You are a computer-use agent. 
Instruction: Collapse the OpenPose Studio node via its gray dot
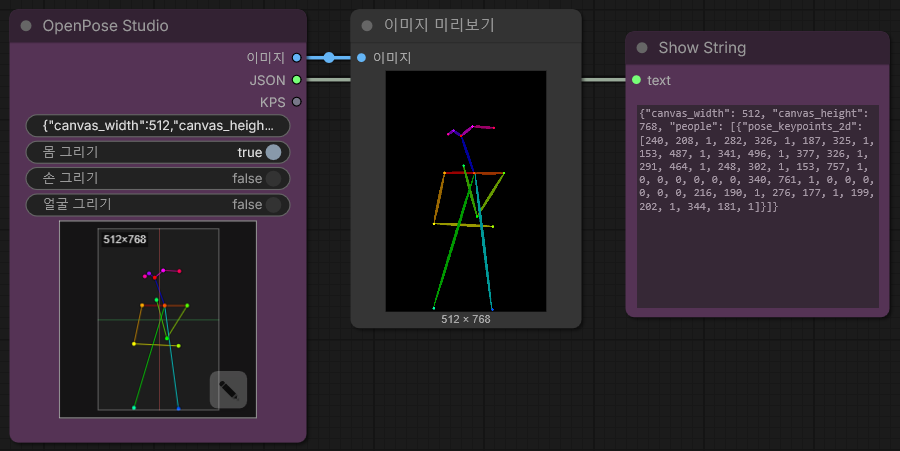tap(26, 26)
